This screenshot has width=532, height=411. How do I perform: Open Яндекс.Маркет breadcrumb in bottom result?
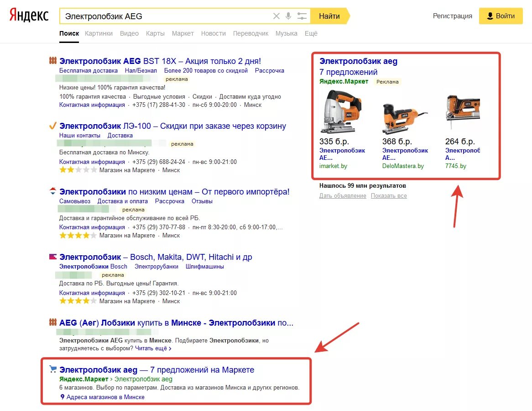[84, 379]
